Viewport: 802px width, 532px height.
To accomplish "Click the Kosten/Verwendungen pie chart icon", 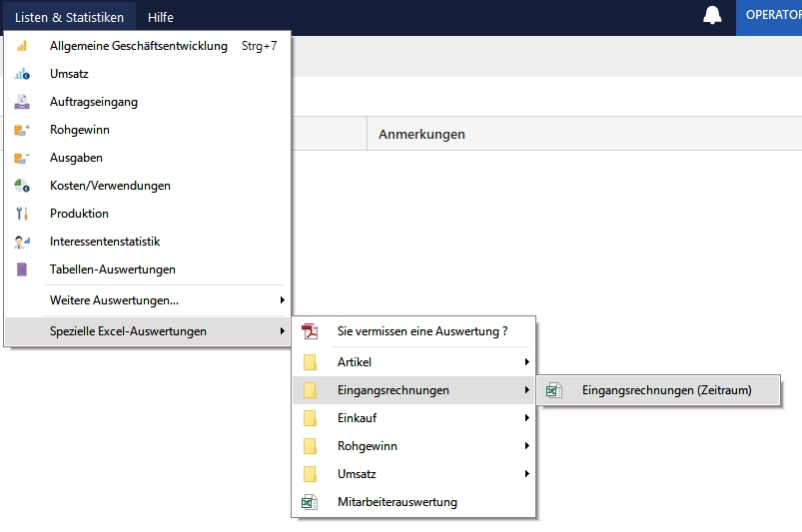I will click(22, 186).
